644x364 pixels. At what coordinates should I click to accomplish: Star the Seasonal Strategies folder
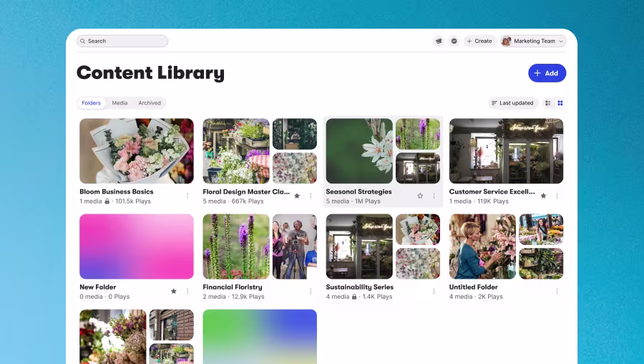coord(420,196)
